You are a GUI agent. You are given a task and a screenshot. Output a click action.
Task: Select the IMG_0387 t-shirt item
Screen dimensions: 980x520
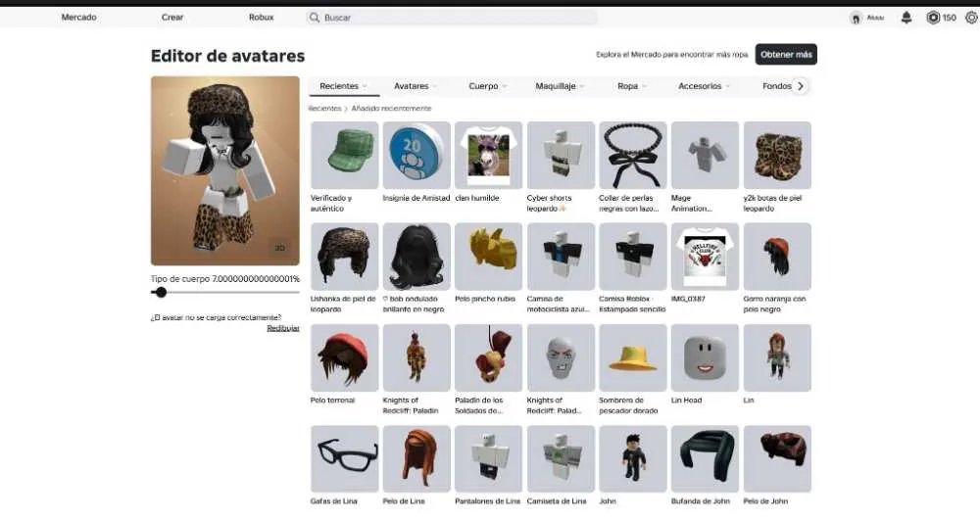(705, 257)
